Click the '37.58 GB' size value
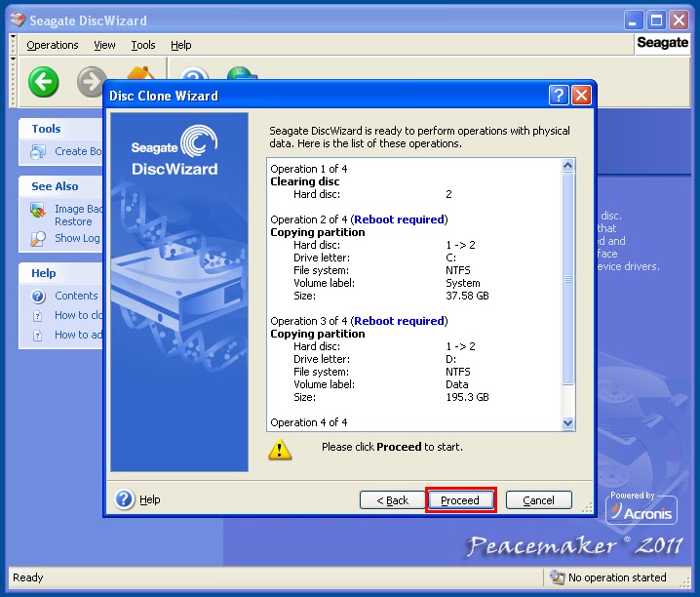Image resolution: width=700 pixels, height=597 pixels. tap(467, 296)
